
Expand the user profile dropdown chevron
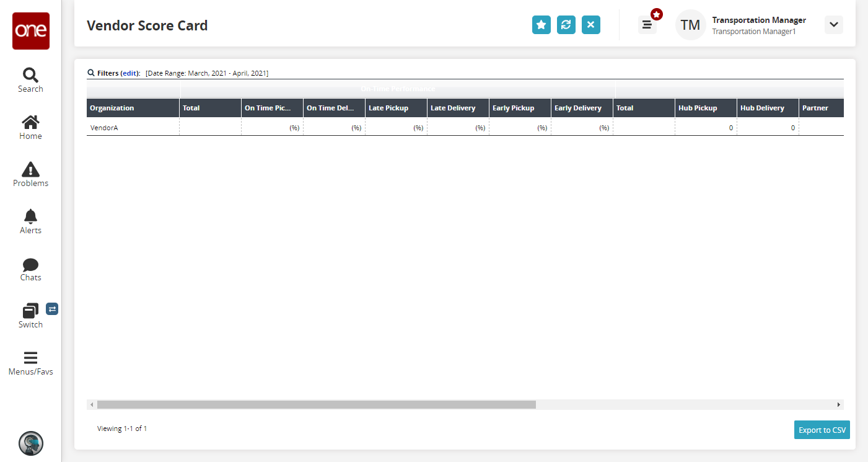(834, 25)
